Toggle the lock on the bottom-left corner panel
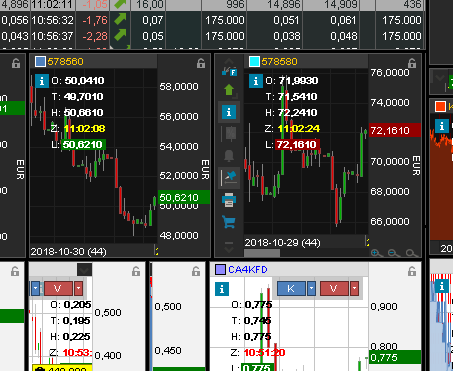The height and width of the screenshot is (371, 453). tap(15, 271)
